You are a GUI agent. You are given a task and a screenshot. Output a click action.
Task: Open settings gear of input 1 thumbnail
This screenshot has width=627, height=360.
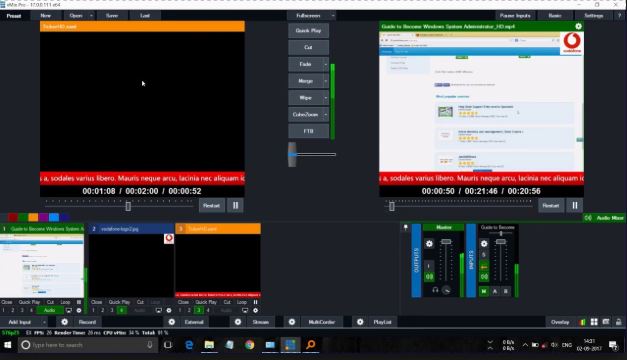(x=79, y=310)
